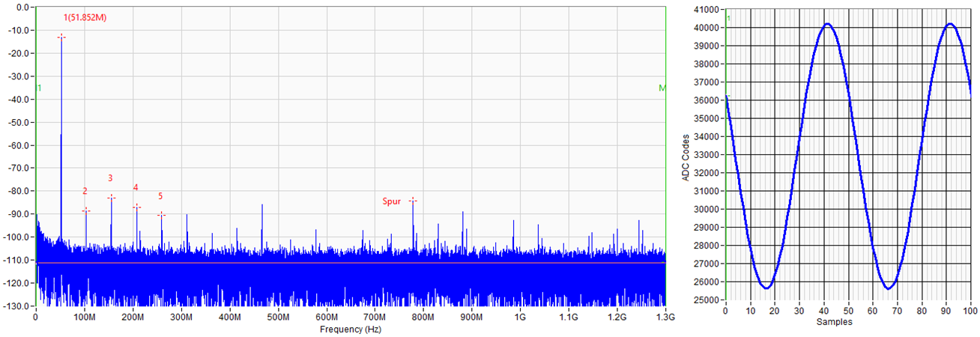This screenshot has width=980, height=337.
Task: Click the 0.0 amplitude tick label
Action: point(22,7)
